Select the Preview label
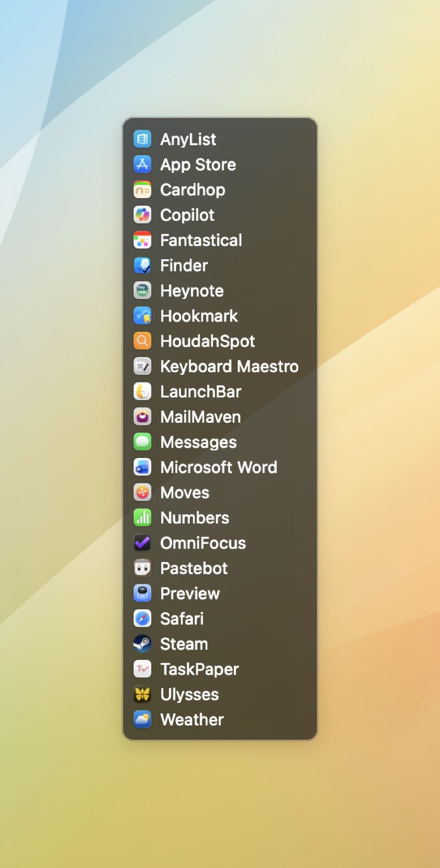Viewport: 440px width, 868px height. click(x=190, y=593)
